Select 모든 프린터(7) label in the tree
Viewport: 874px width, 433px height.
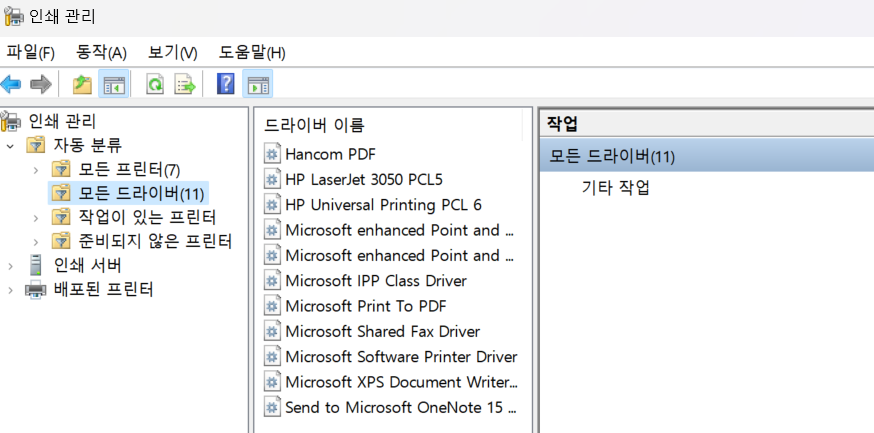pyautogui.click(x=129, y=169)
